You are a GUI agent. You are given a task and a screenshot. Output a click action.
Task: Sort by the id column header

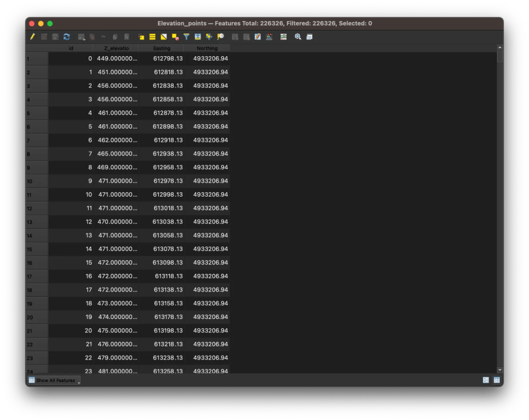[x=71, y=48]
